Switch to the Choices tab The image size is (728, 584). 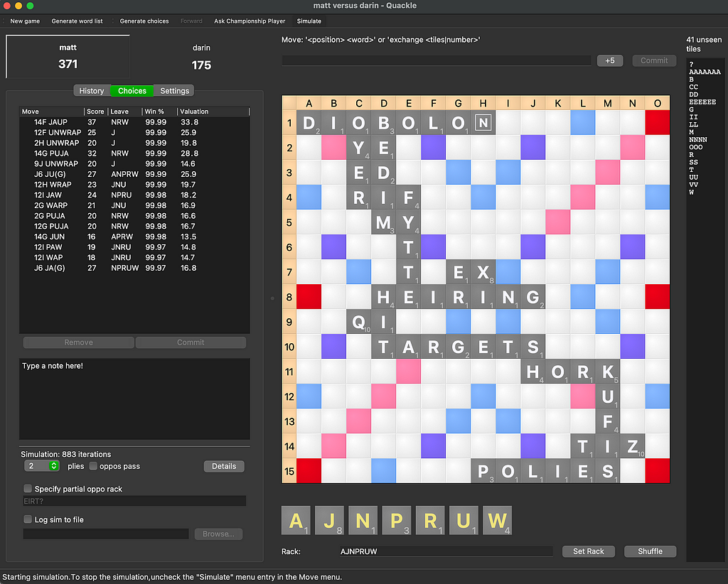coord(132,90)
